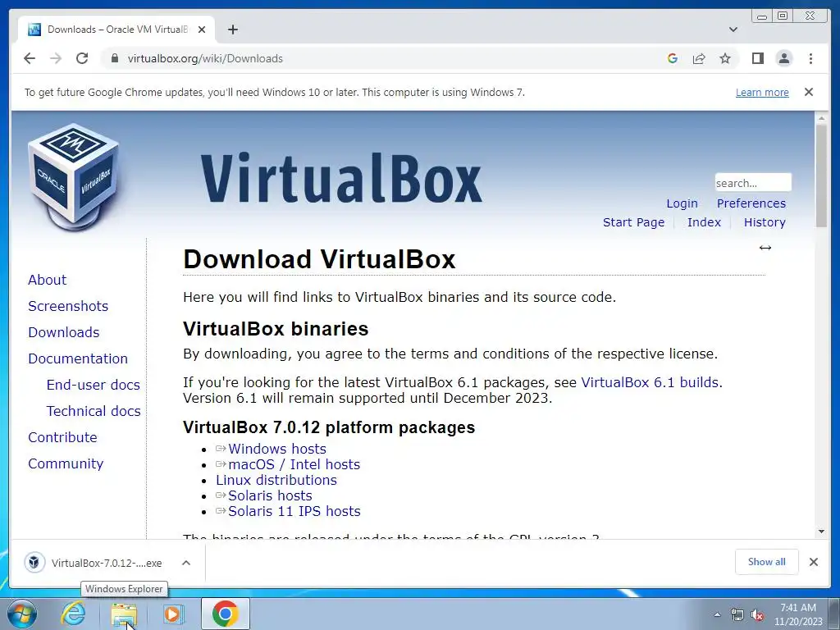
Task: Close the downloads shelf
Action: [814, 561]
